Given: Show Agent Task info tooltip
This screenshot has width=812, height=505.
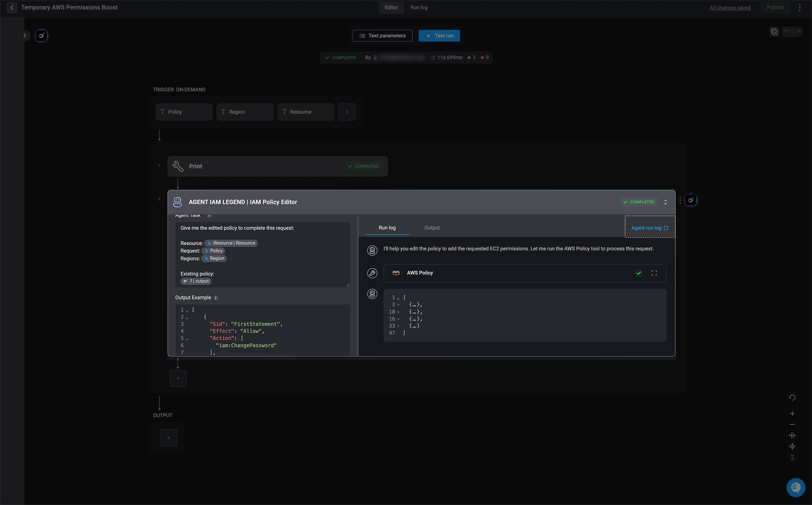Looking at the screenshot, I should click(209, 216).
